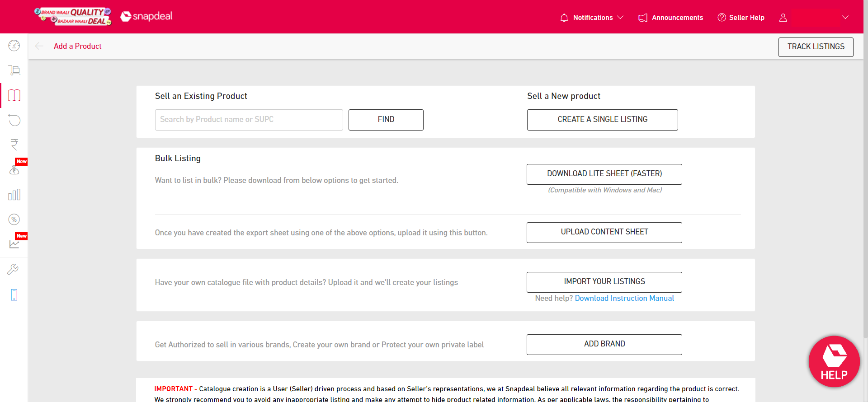The image size is (868, 402).
Task: Click the Notifications bell icon
Action: (x=564, y=18)
